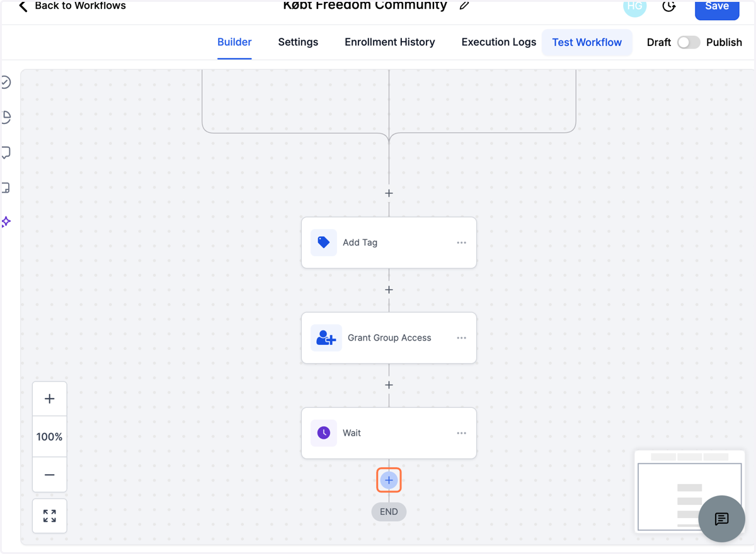Add step between Add Tag and Grant Group Access
Image resolution: width=756 pixels, height=554 pixels.
[389, 290]
